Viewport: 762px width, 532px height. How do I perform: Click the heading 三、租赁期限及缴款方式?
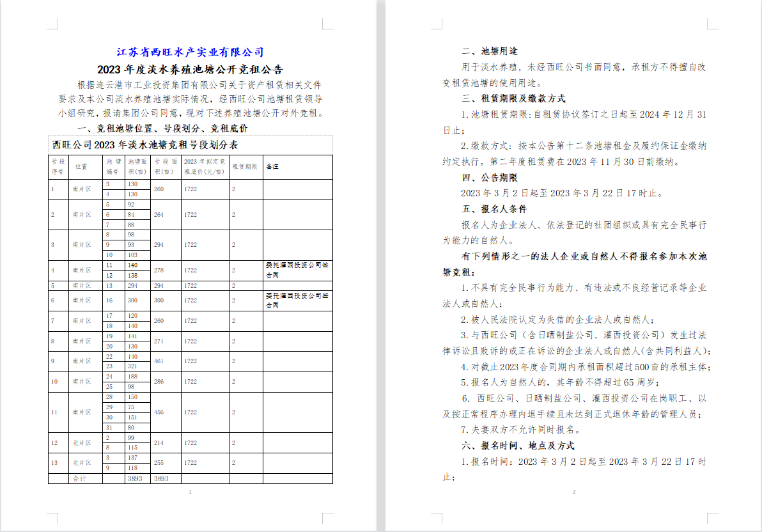click(x=513, y=98)
